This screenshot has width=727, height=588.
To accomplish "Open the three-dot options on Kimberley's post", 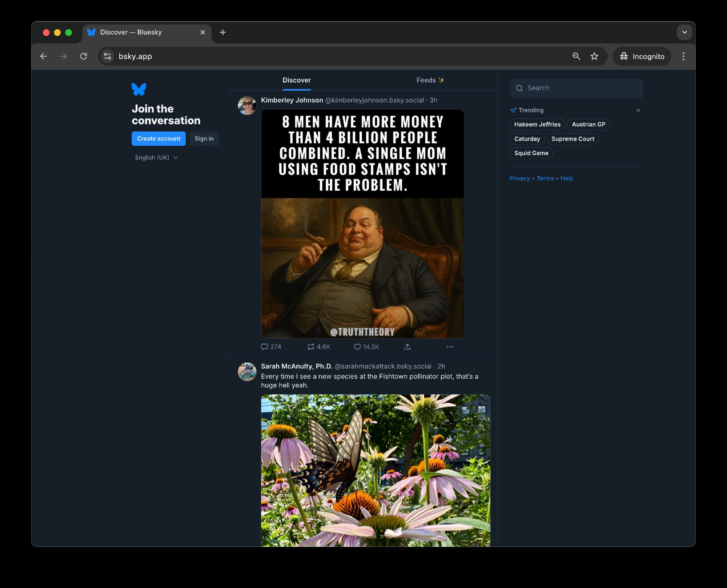I will click(450, 347).
